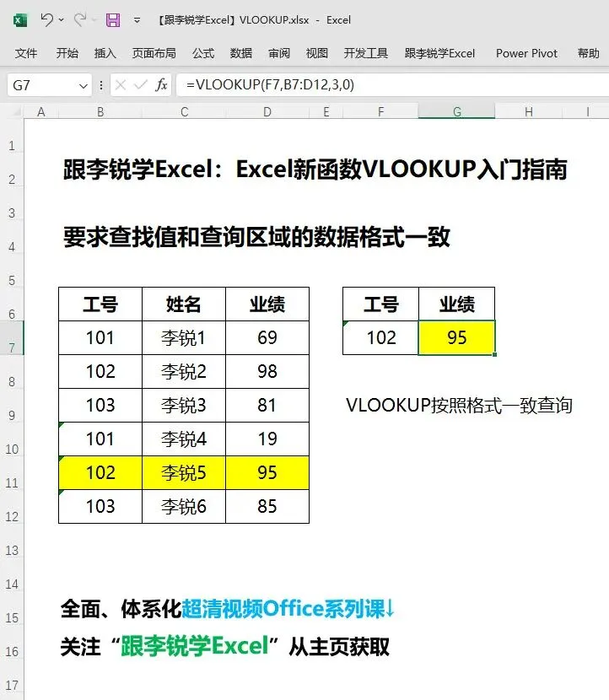Open the 视图 tab
Viewport: 609px width, 700px height.
pyautogui.click(x=317, y=54)
